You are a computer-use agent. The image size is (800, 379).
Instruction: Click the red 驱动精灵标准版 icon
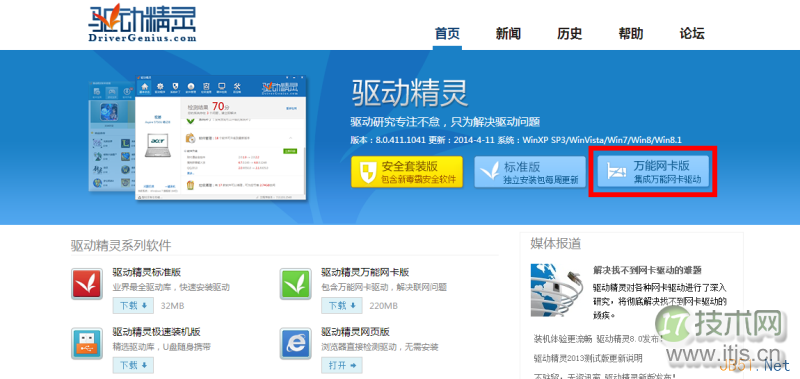[86, 284]
